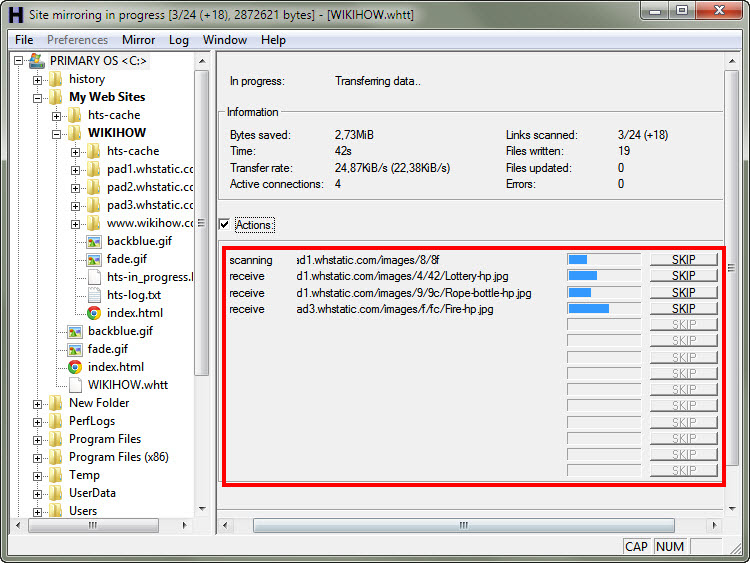Expand the Program Files node
Viewport: 750px width, 563px height.
pyautogui.click(x=37, y=440)
